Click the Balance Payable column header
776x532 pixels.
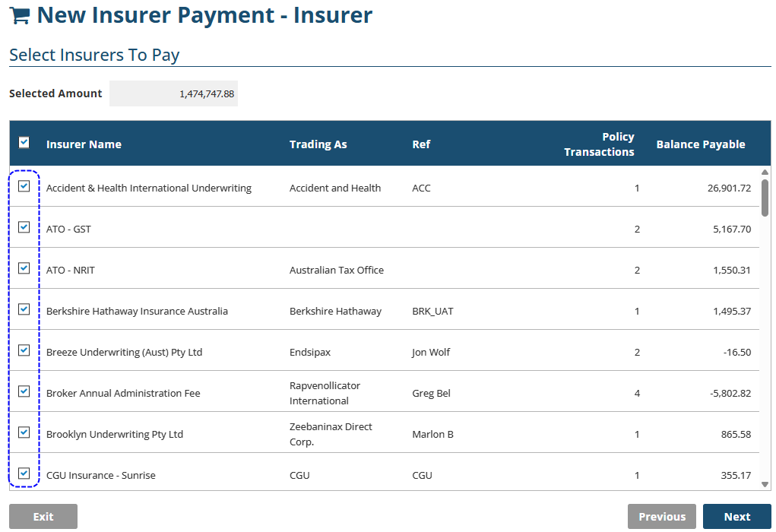[700, 144]
